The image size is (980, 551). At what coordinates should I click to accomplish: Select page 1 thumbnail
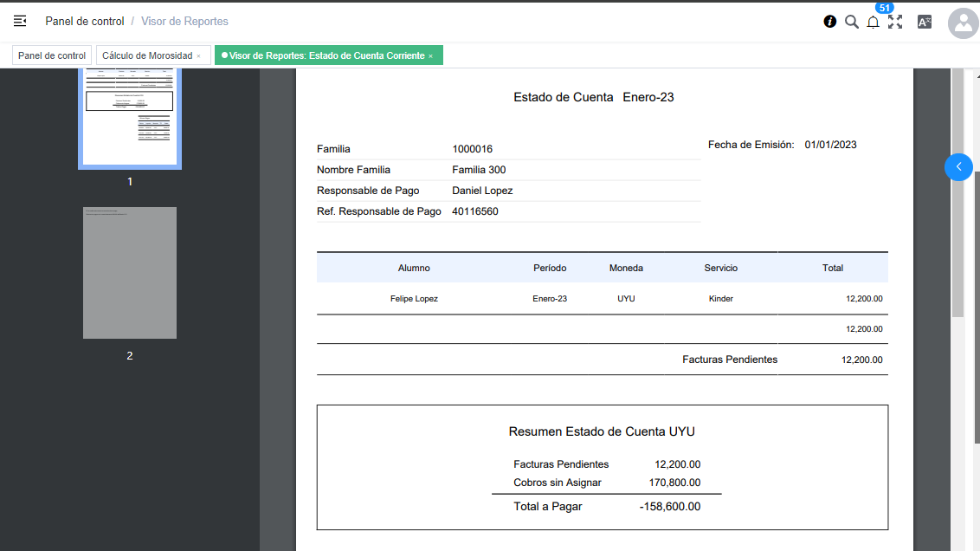[x=130, y=117]
